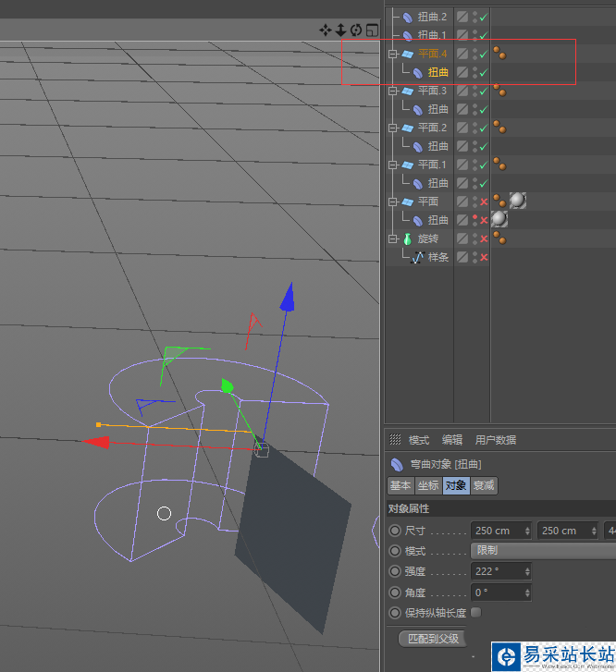Click the viewport rotate camera icon
Viewport: 616px width, 672px height.
click(x=356, y=30)
